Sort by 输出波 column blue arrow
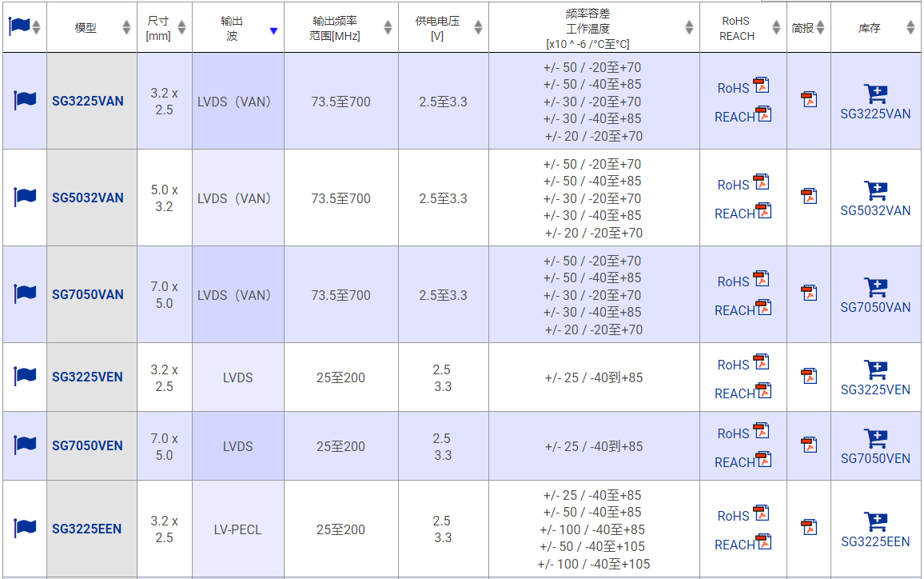The height and width of the screenshot is (579, 924). point(273,30)
